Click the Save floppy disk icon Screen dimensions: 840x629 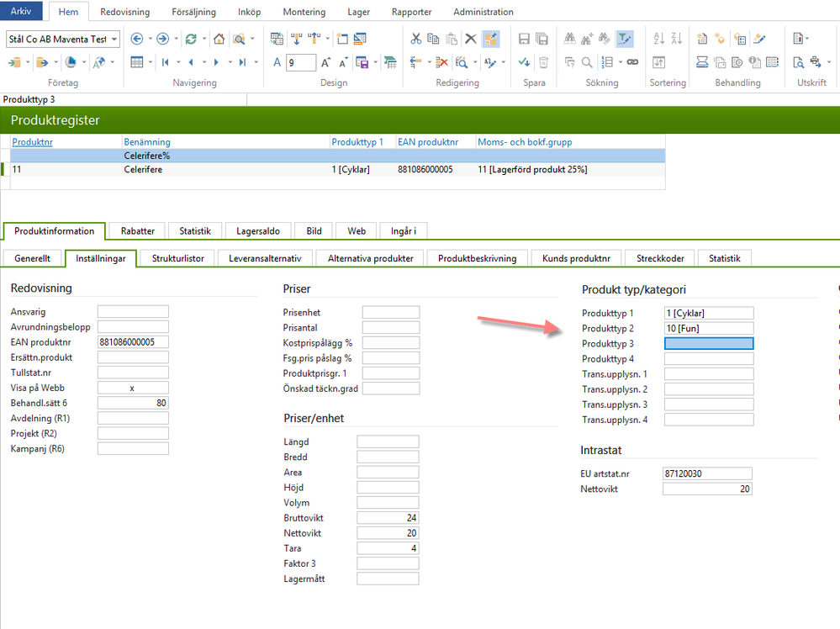[524, 39]
